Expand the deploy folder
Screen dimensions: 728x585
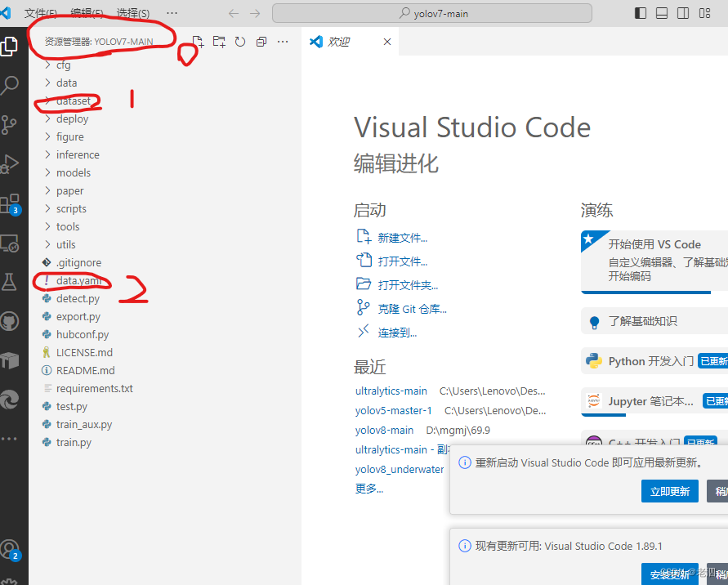pos(165,118)
